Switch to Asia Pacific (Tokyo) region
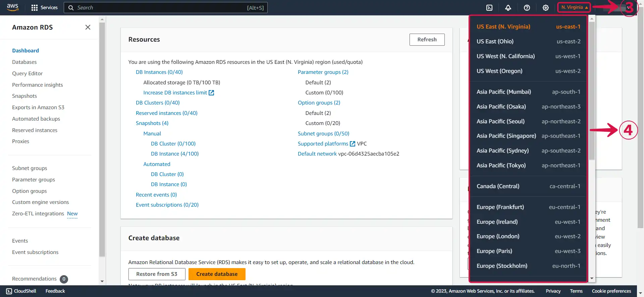The height and width of the screenshot is (297, 644). [x=528, y=165]
